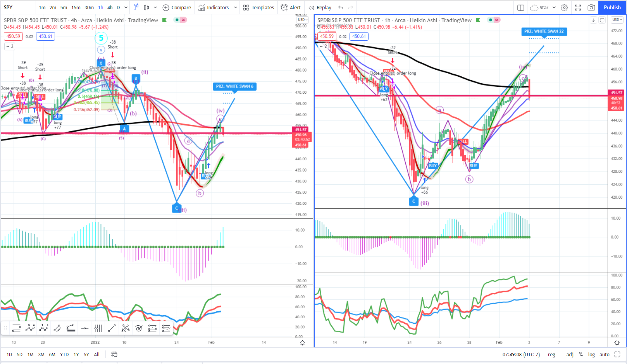Image resolution: width=627 pixels, height=364 pixels.
Task: Toggle maximize chart button on right pane
Action: click(602, 20)
